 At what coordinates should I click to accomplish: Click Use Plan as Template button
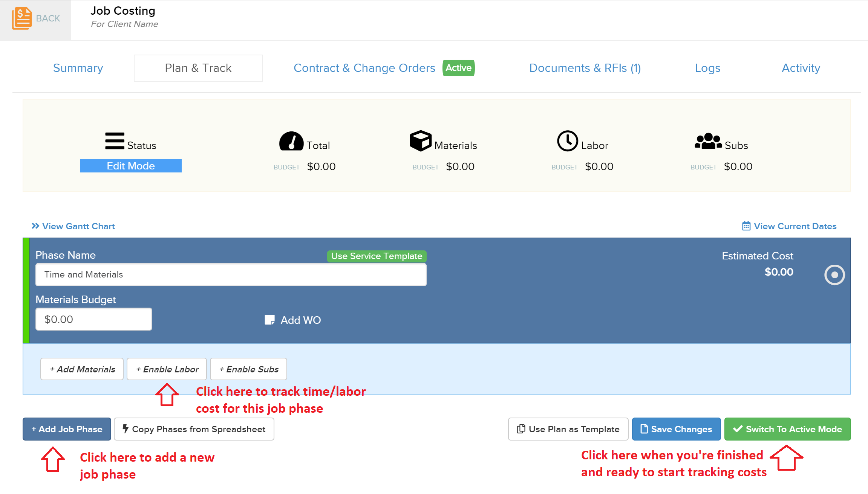point(568,429)
